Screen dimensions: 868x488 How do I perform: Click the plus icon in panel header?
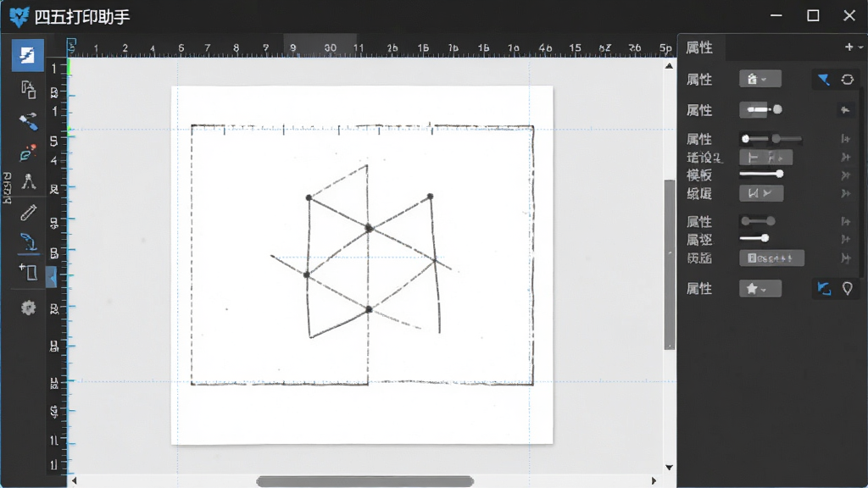849,47
